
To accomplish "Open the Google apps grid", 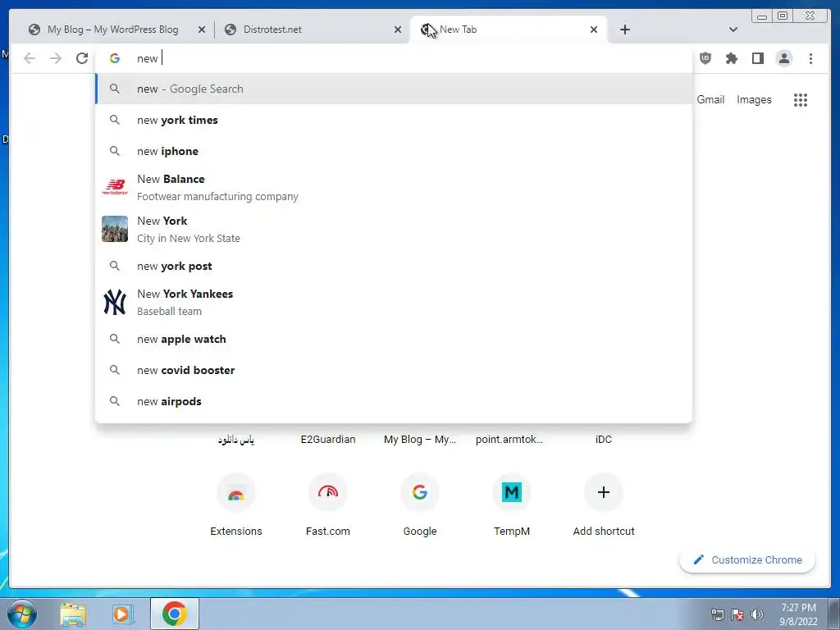I will tap(801, 99).
